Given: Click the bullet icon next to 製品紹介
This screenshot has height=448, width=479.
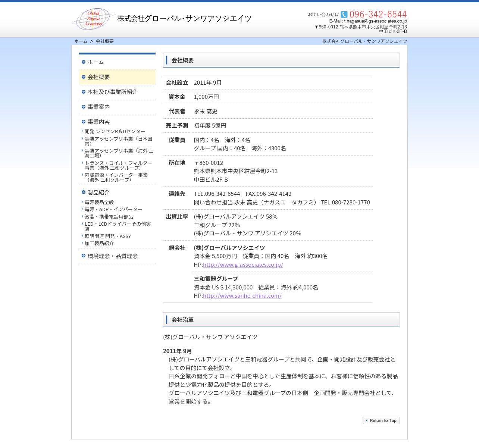Looking at the screenshot, I should point(84,192).
